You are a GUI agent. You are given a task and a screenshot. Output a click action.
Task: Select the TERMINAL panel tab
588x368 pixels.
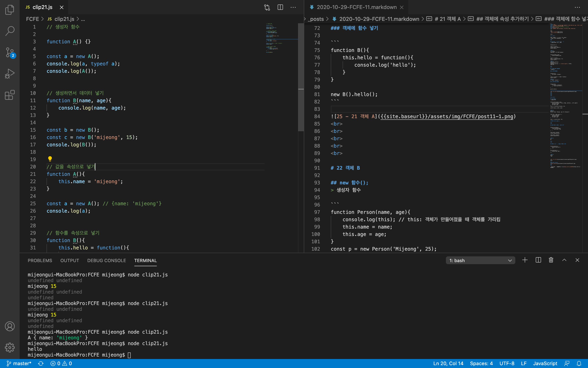(146, 260)
